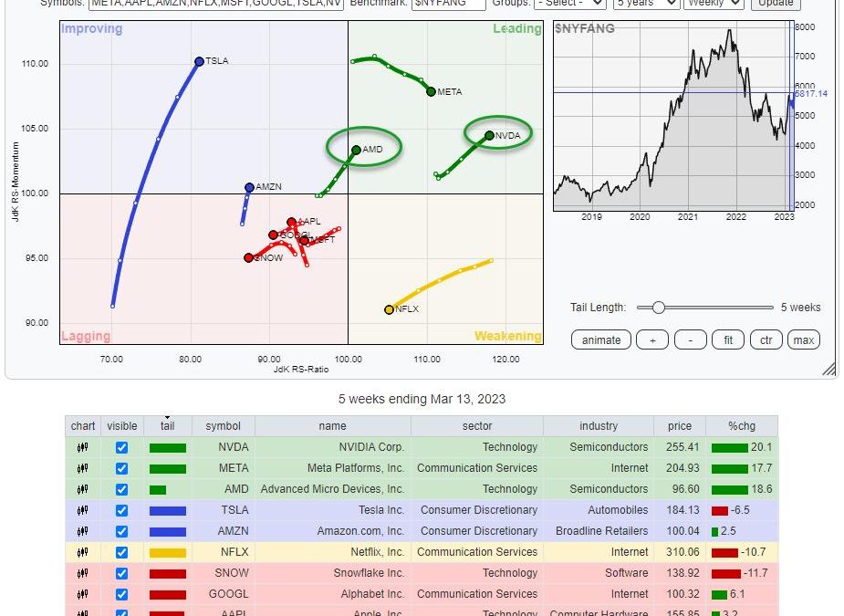Viewport: 844px width, 616px height.
Task: Click the plus zoom button
Action: [652, 340]
